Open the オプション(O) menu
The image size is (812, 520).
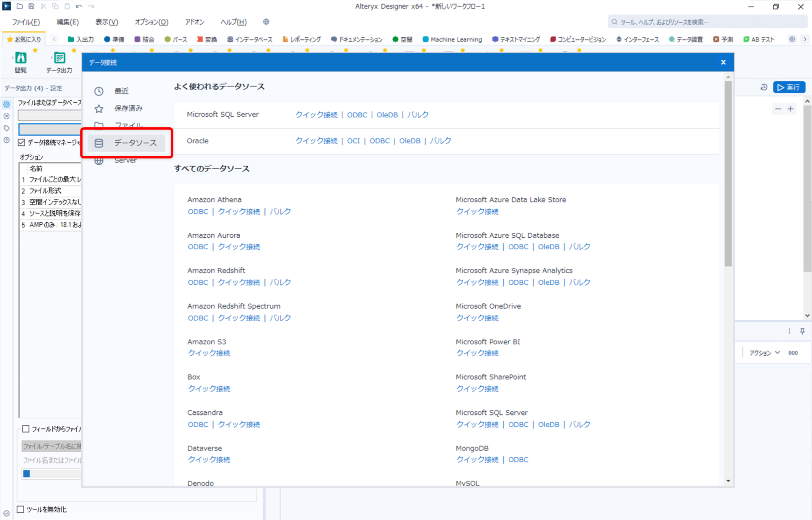151,22
